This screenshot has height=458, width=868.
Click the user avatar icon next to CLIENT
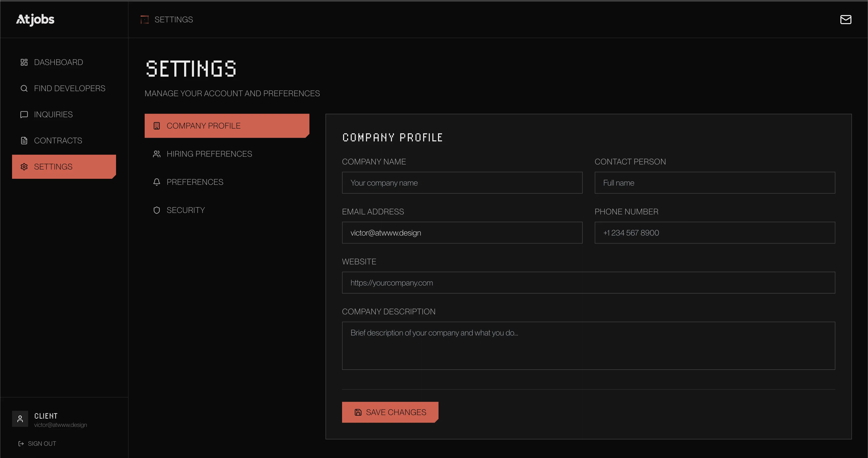point(20,419)
